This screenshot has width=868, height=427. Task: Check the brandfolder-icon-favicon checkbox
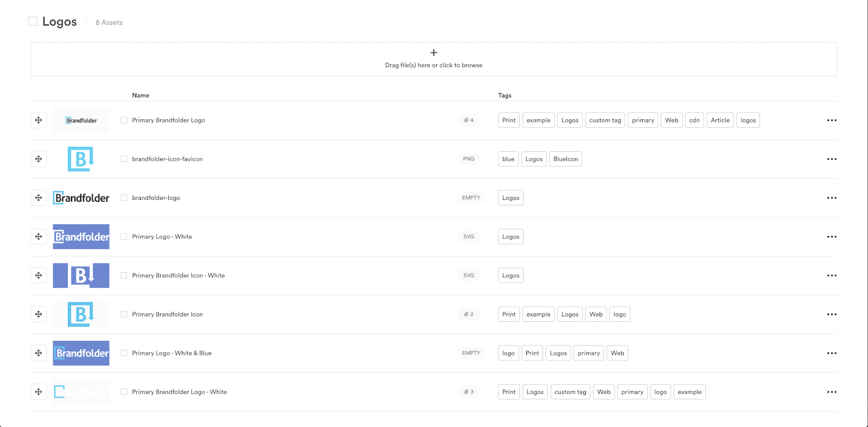click(124, 159)
